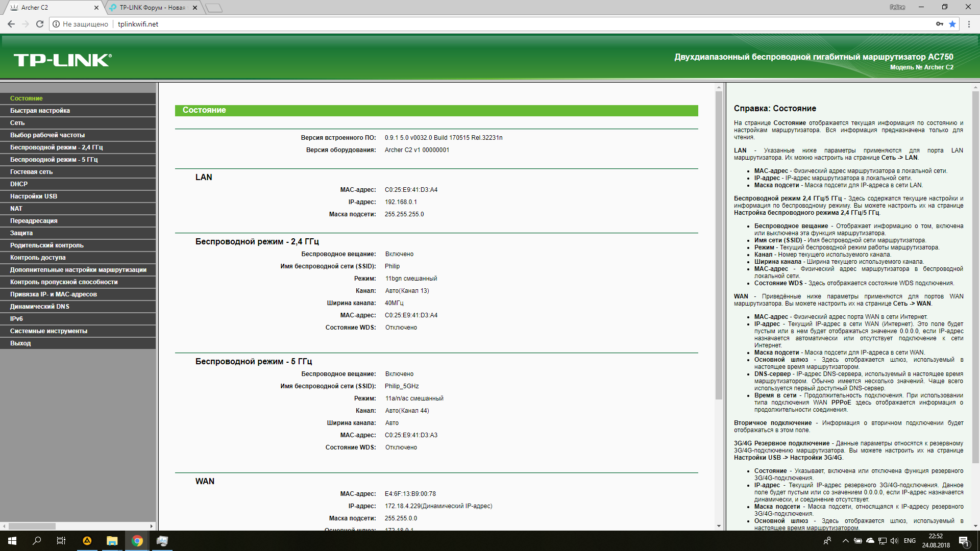The height and width of the screenshot is (551, 980).
Task: Click the TP-LINK logo
Action: [63, 60]
